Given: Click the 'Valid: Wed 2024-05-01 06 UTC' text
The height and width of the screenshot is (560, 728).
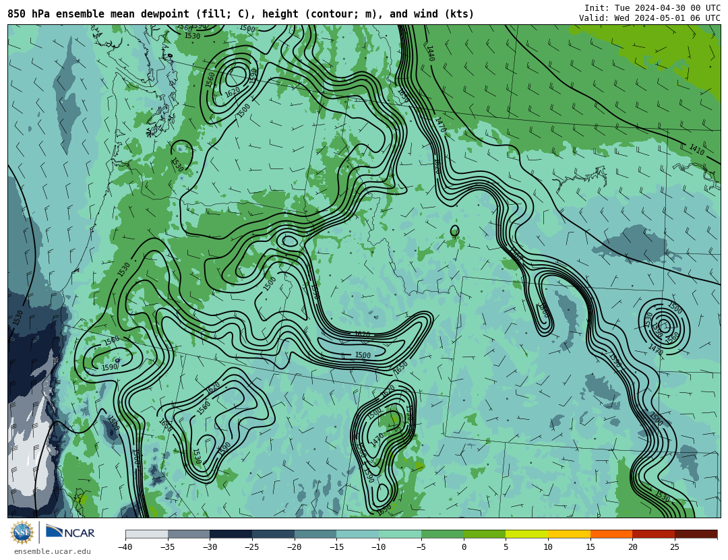Looking at the screenshot, I should coord(650,18).
